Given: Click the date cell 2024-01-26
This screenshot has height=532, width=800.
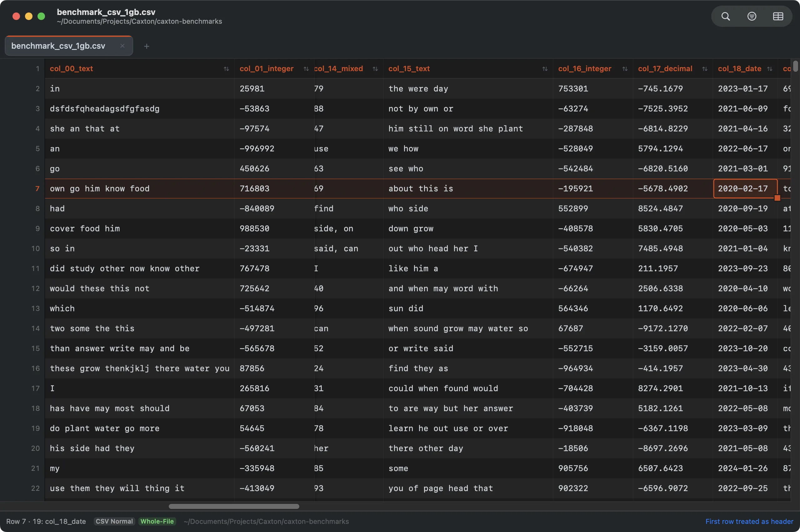Looking at the screenshot, I should pyautogui.click(x=745, y=468).
